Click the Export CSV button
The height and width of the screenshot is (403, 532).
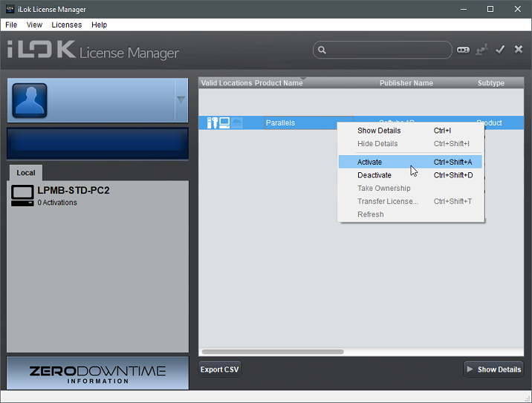(219, 369)
